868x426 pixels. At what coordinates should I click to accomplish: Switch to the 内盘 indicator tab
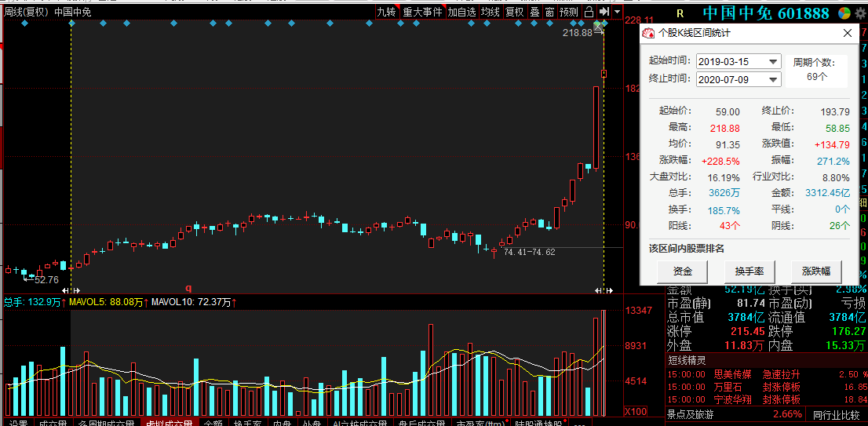tap(283, 423)
